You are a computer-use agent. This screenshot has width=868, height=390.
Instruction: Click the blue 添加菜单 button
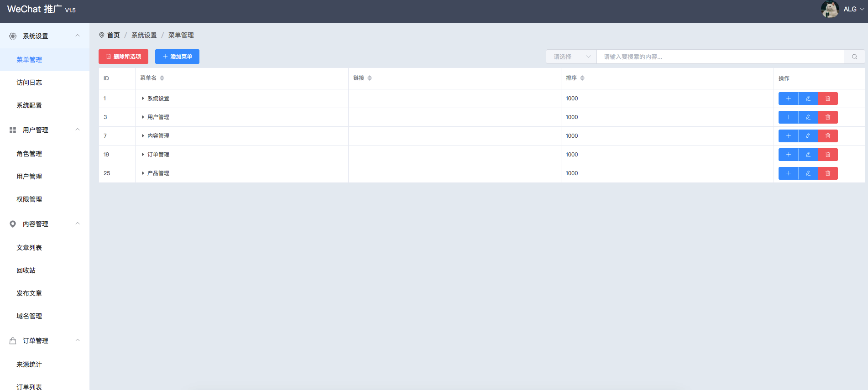point(177,57)
